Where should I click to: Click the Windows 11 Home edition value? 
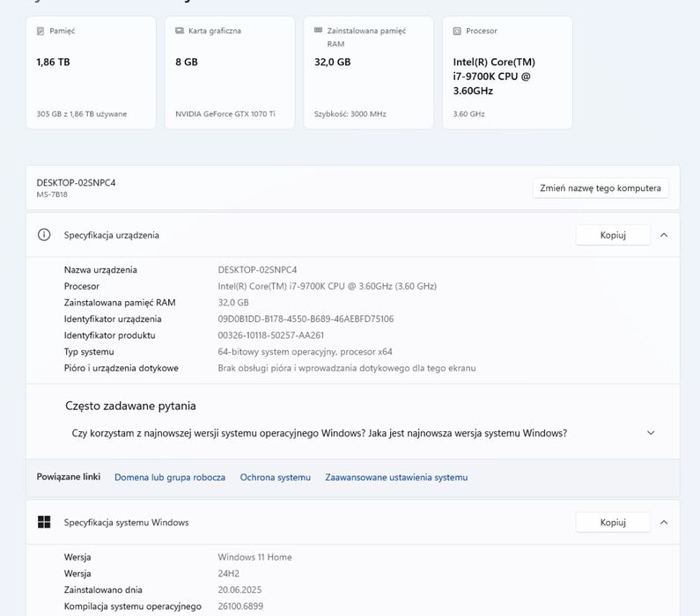click(255, 557)
